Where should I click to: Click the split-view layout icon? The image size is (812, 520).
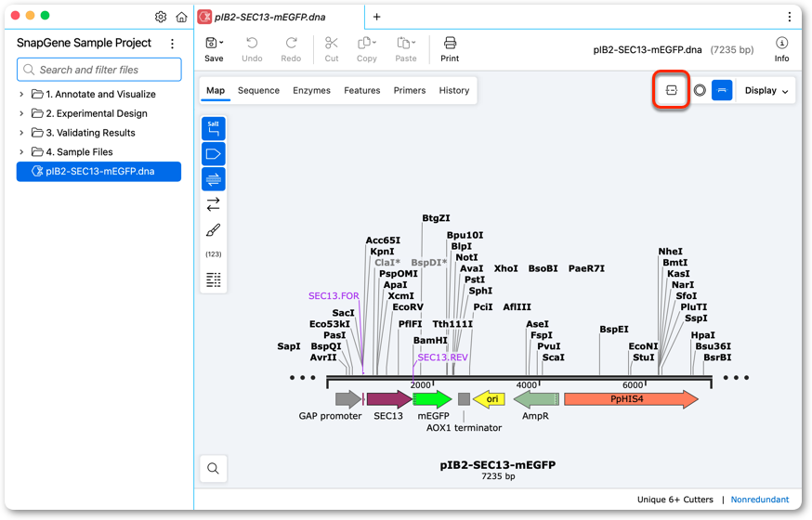(671, 91)
